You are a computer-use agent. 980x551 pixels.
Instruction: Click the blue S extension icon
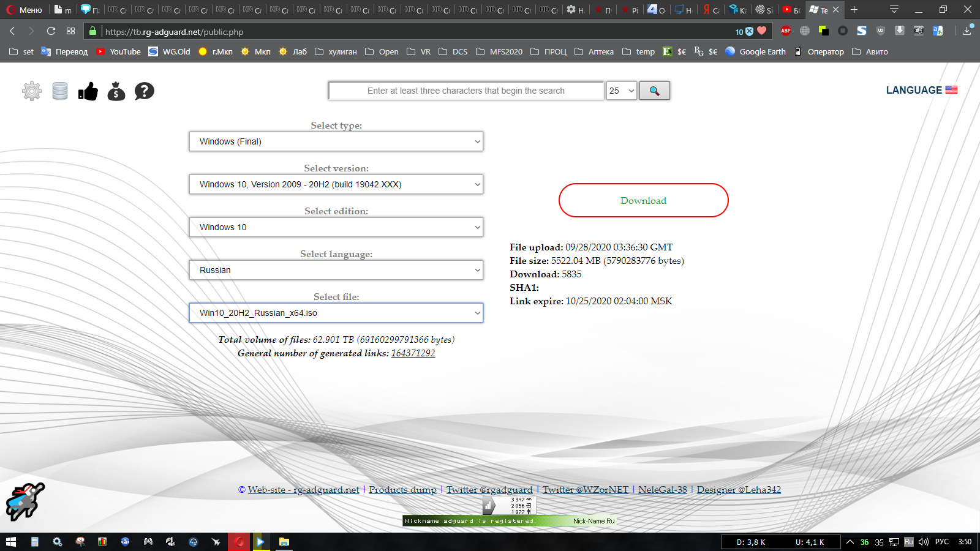(x=862, y=31)
